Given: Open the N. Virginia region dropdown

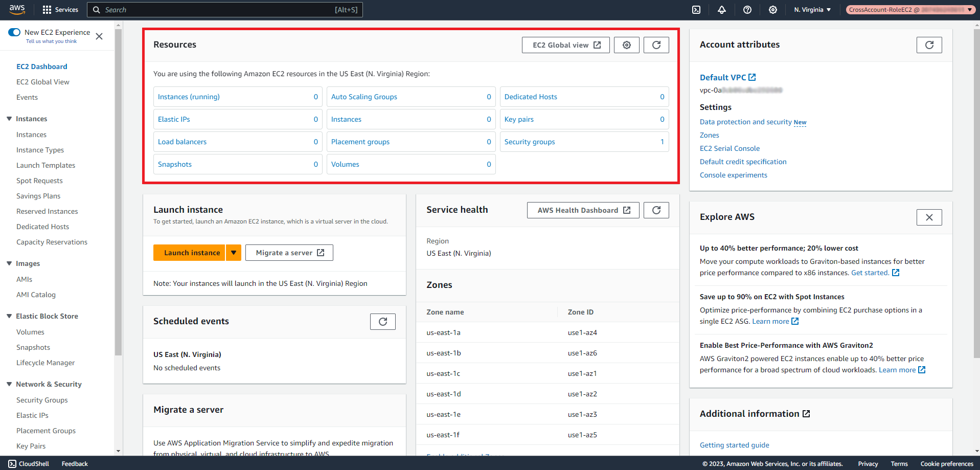Looking at the screenshot, I should tap(812, 10).
